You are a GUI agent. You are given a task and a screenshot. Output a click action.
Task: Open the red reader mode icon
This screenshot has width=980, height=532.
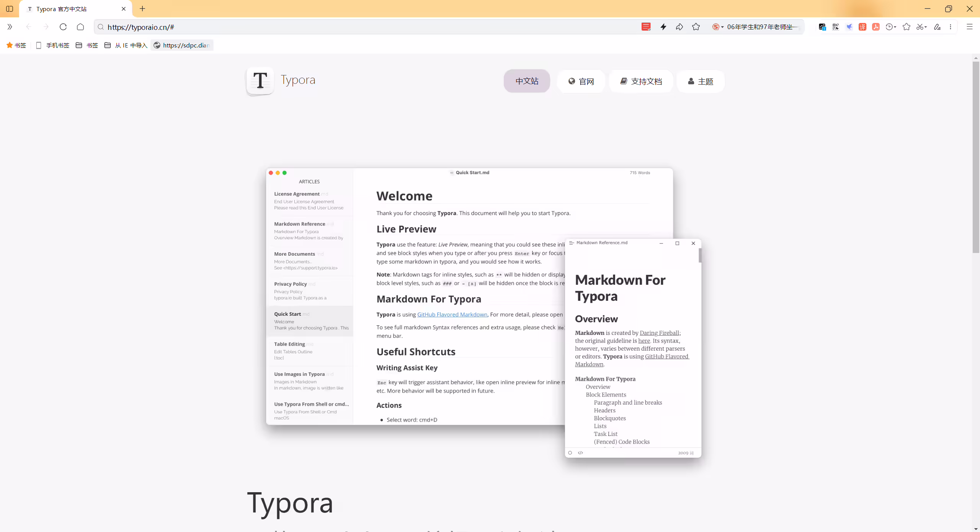[x=646, y=27]
